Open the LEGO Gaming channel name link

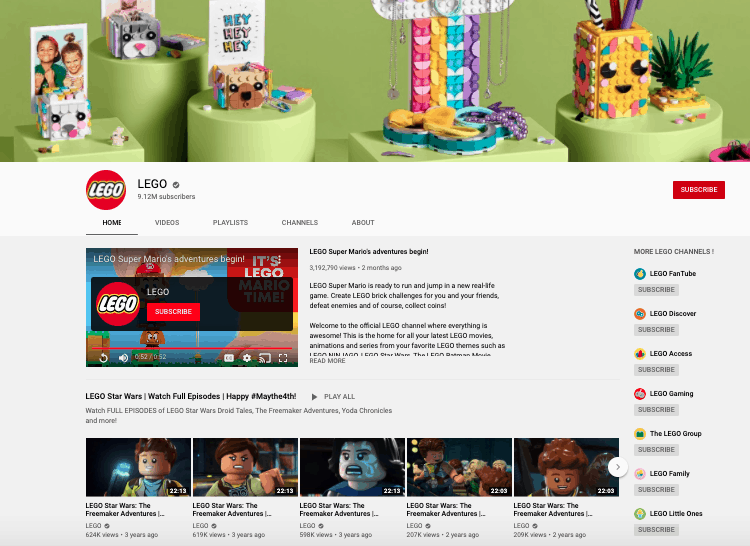pyautogui.click(x=671, y=393)
